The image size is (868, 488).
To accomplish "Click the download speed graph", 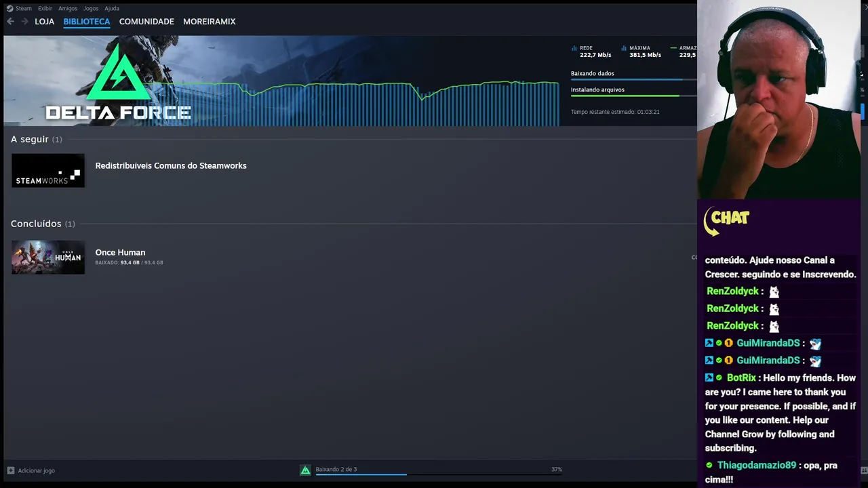I will coord(356,103).
